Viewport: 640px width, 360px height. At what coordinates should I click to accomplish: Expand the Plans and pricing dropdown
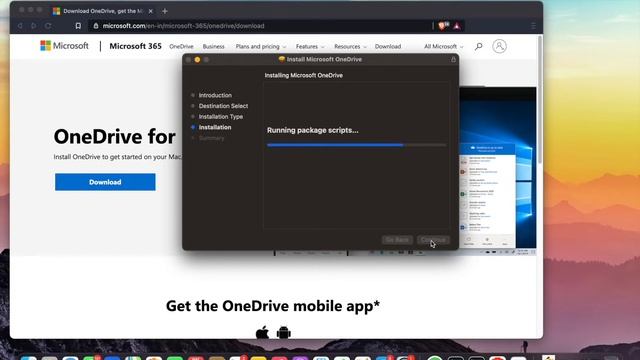coord(261,47)
